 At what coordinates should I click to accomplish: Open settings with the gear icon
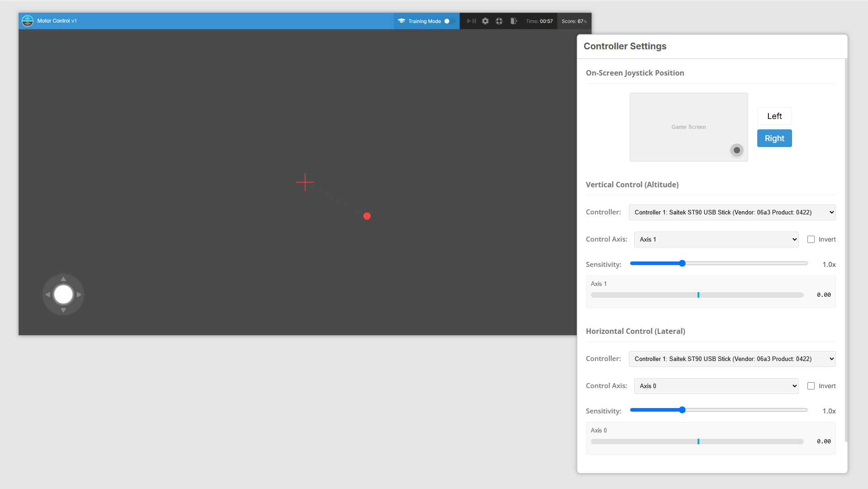(x=485, y=21)
